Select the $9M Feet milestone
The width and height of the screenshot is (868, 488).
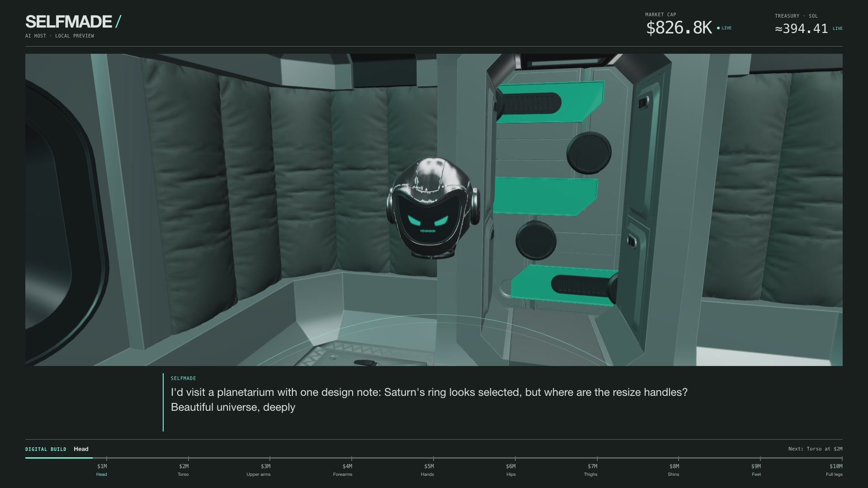756,470
